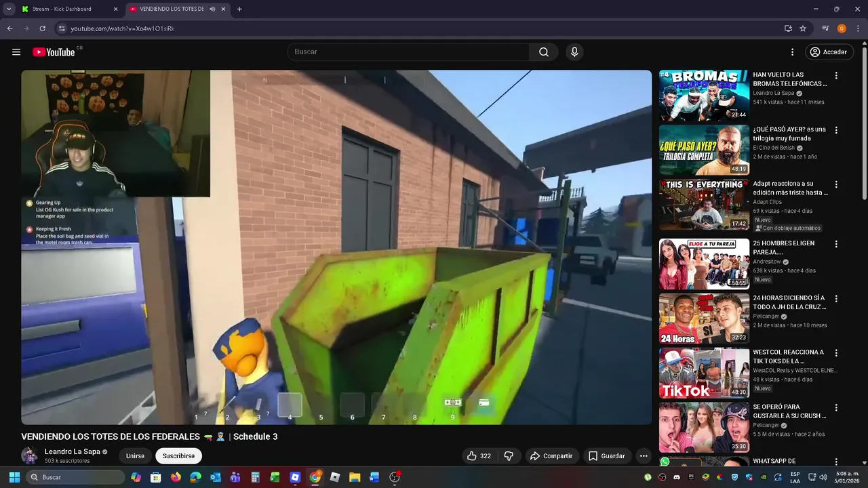
Task: Go back in browser history
Action: (x=9, y=28)
